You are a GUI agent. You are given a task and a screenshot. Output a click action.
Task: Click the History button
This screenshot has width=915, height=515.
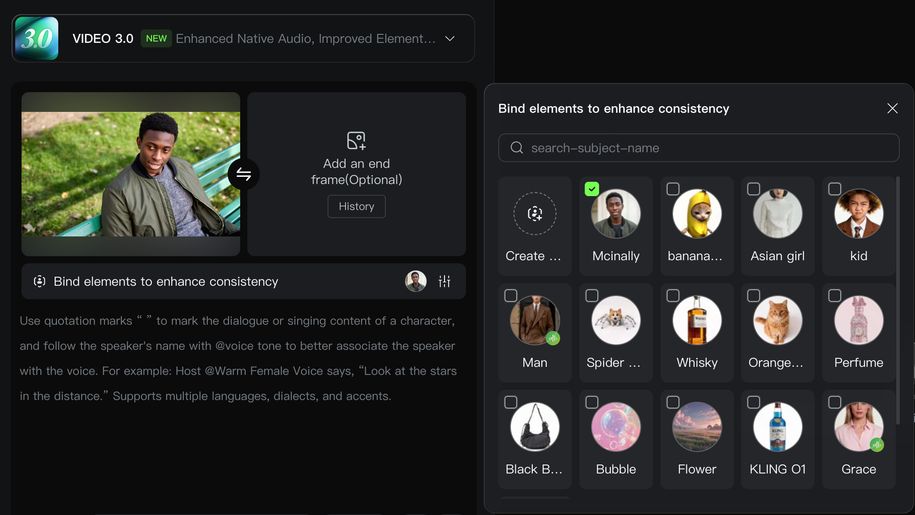[x=356, y=206]
